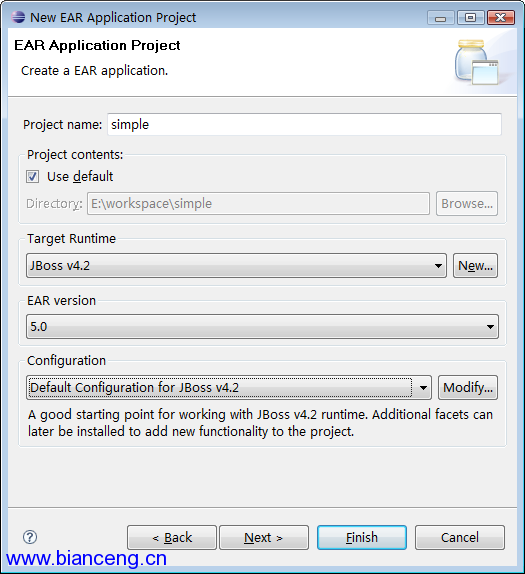Screen dimensions: 525x574
Task: Click the Modify... configuration button
Action: 468,387
